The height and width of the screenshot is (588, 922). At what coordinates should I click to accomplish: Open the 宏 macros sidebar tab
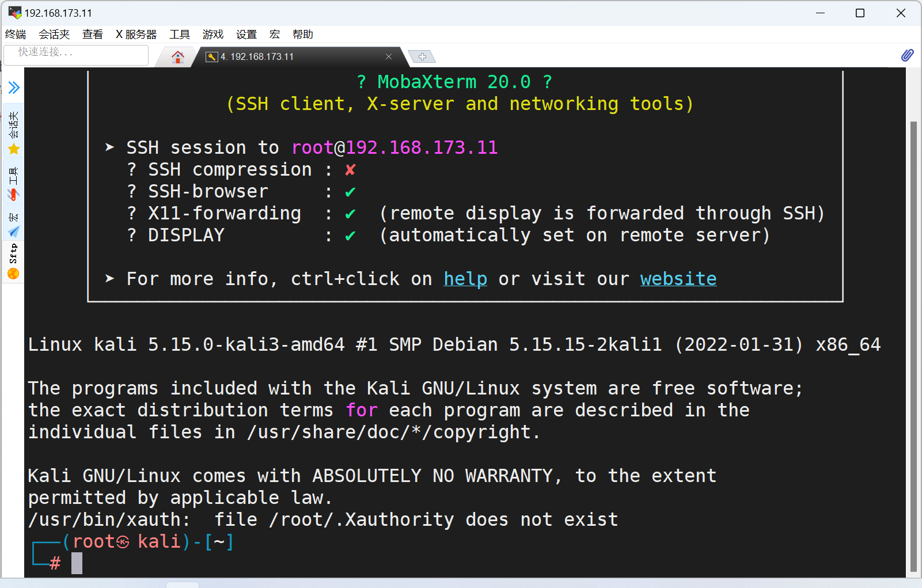[14, 225]
